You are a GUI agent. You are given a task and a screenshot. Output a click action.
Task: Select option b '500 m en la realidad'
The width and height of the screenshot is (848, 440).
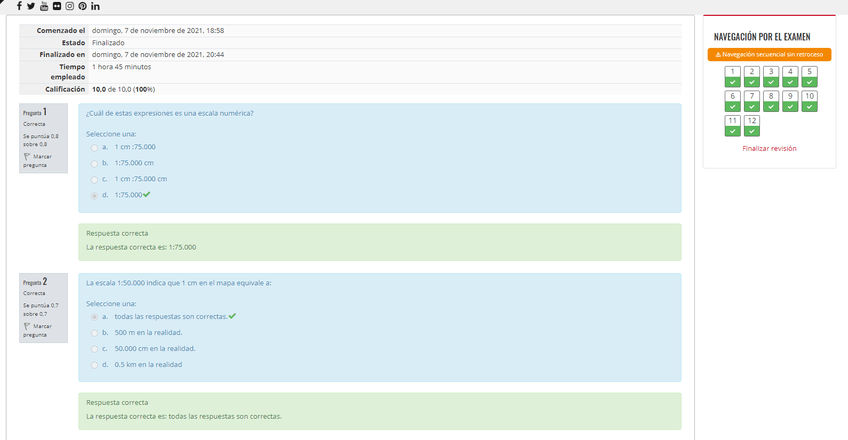click(x=94, y=333)
